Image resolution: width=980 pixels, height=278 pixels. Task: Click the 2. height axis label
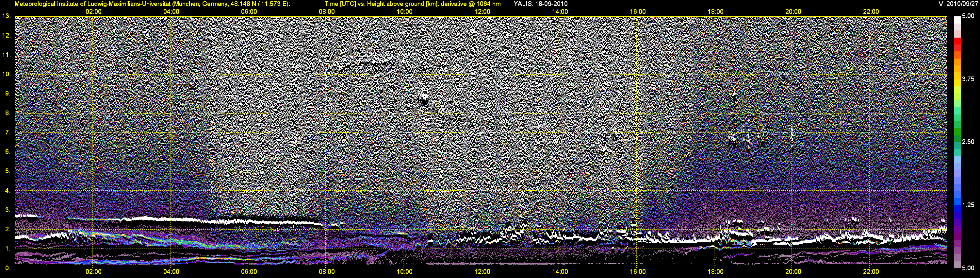coord(8,229)
